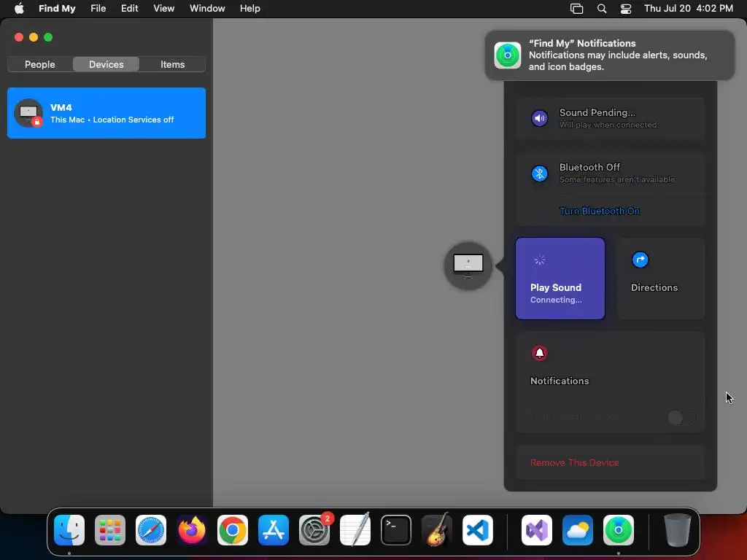Click Remove This Device
This screenshot has height=560, width=747.
tap(574, 463)
